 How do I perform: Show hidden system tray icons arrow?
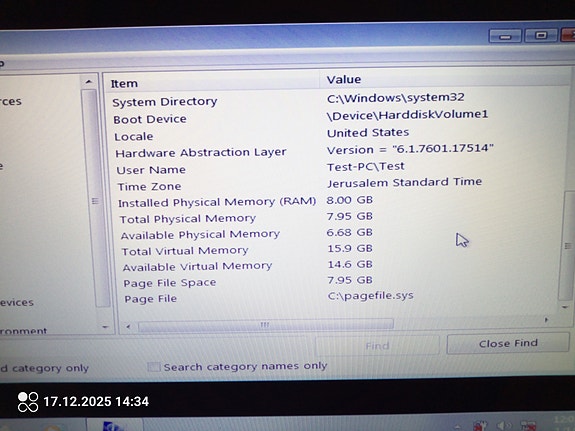[x=458, y=427]
